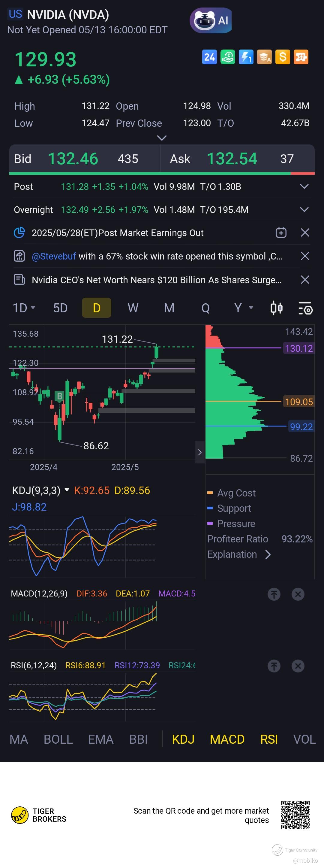Screen dimensions: 324x868
Task: Toggle the EMA indicator
Action: [100, 739]
